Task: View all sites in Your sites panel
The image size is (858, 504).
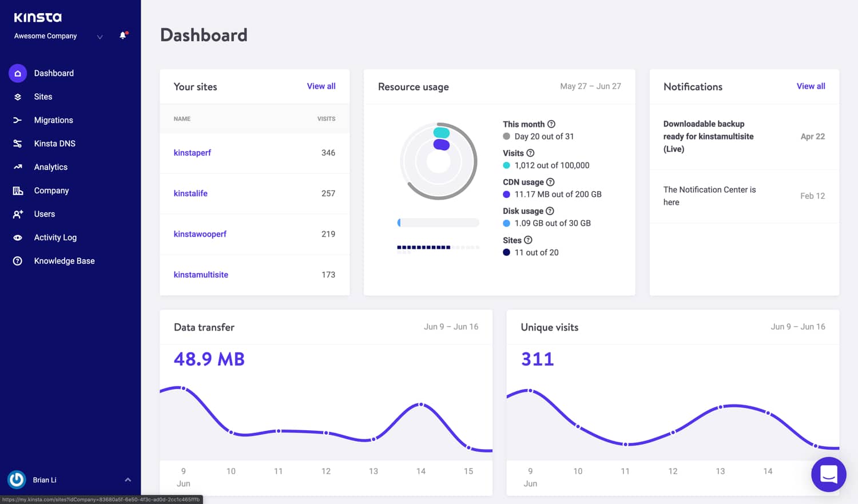Action: 321,86
